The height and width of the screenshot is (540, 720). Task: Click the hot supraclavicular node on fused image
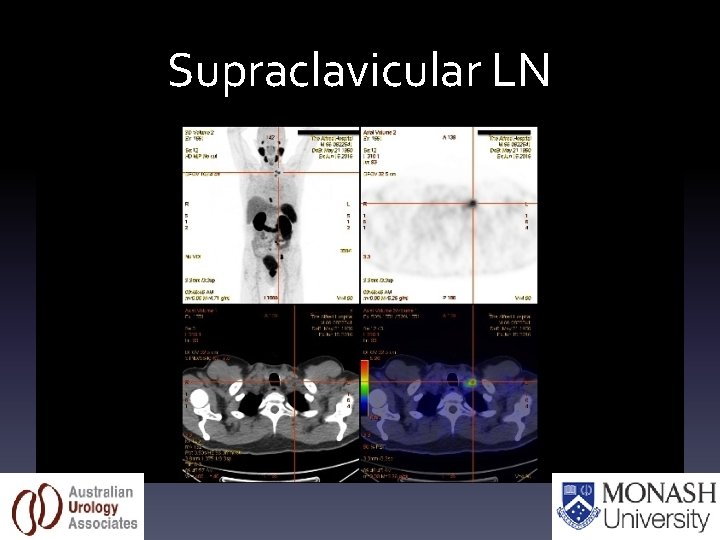472,382
